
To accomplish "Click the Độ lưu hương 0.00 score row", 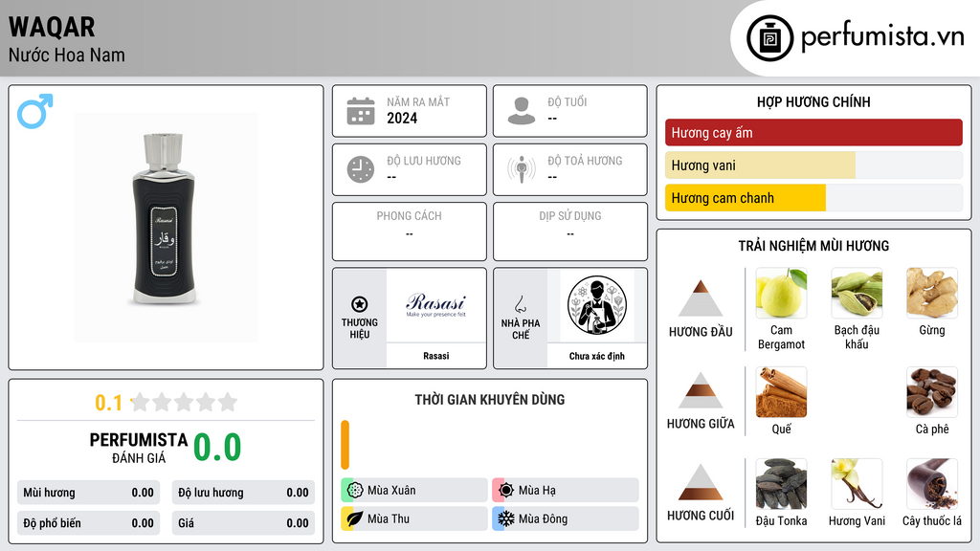I will pyautogui.click(x=243, y=493).
